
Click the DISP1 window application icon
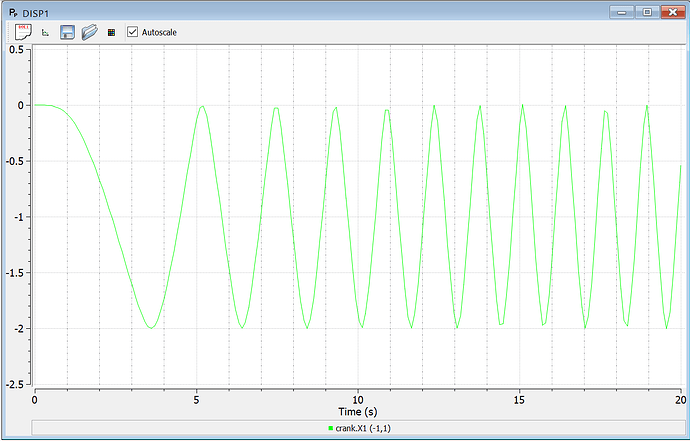13,12
